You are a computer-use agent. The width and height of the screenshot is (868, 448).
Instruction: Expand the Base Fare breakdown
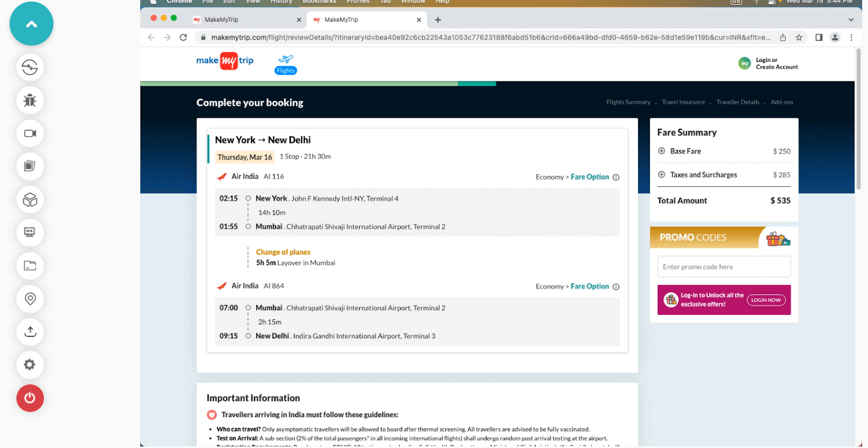point(661,151)
